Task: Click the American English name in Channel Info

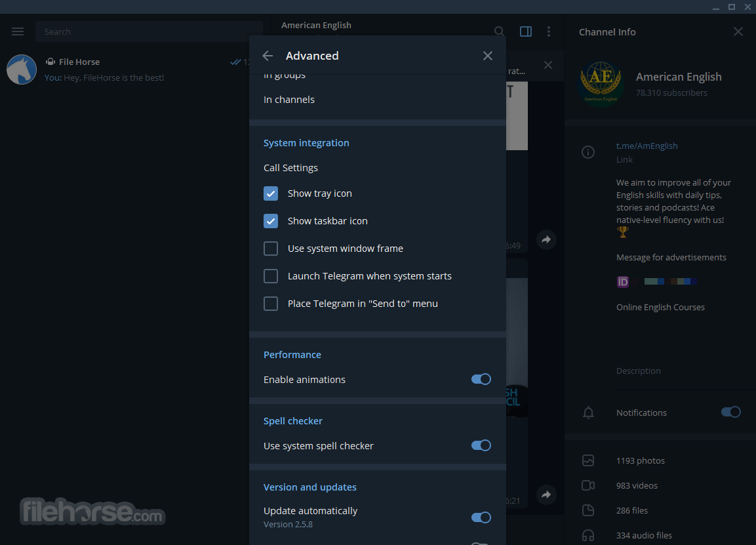Action: [679, 77]
